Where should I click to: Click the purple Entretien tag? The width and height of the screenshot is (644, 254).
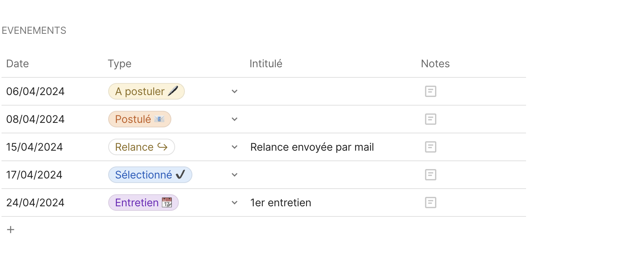[x=143, y=203]
